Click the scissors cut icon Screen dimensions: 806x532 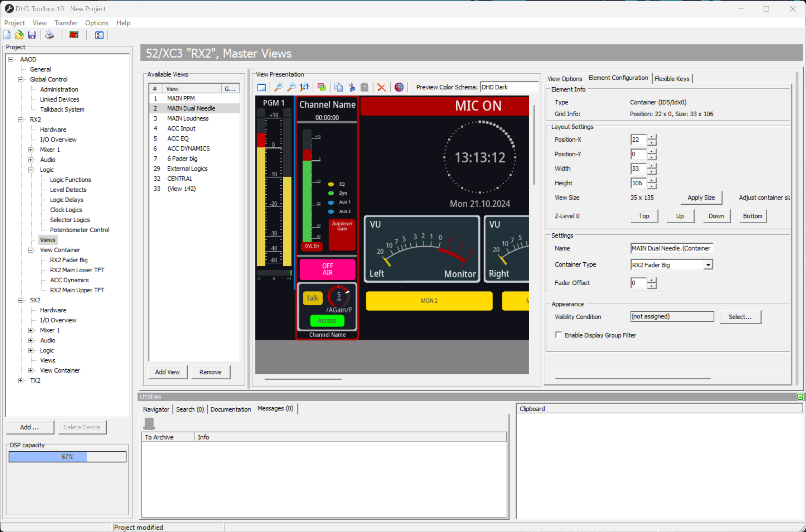351,87
